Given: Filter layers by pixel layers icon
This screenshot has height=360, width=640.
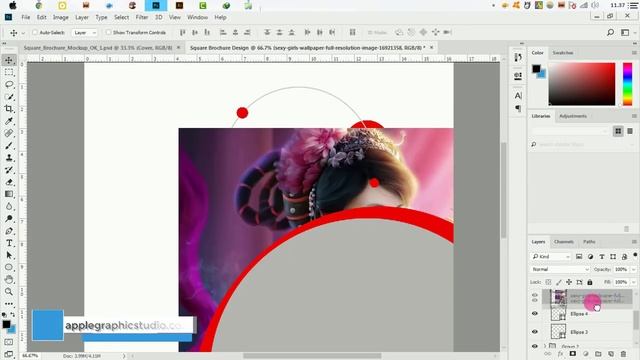Looking at the screenshot, I should pos(579,256).
